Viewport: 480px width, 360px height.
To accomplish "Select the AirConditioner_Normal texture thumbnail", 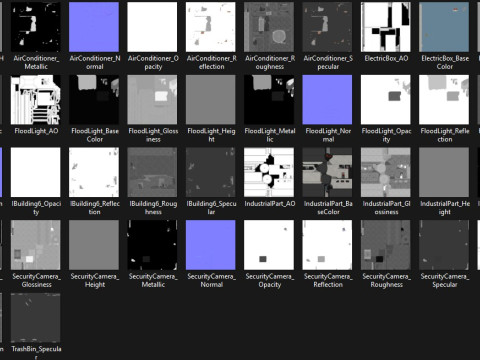I will [x=94, y=27].
